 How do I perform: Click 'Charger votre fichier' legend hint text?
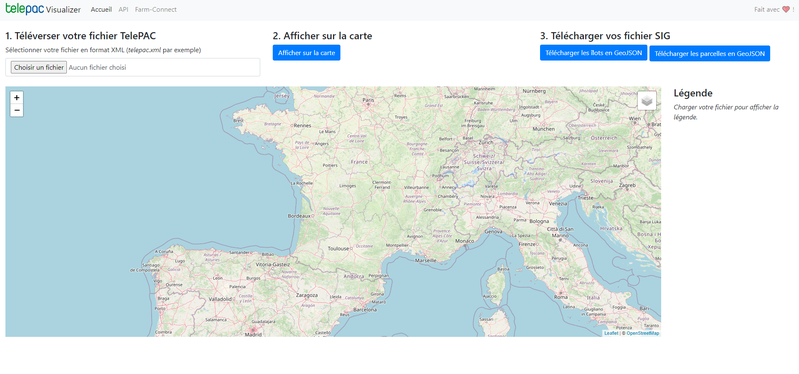coord(726,112)
